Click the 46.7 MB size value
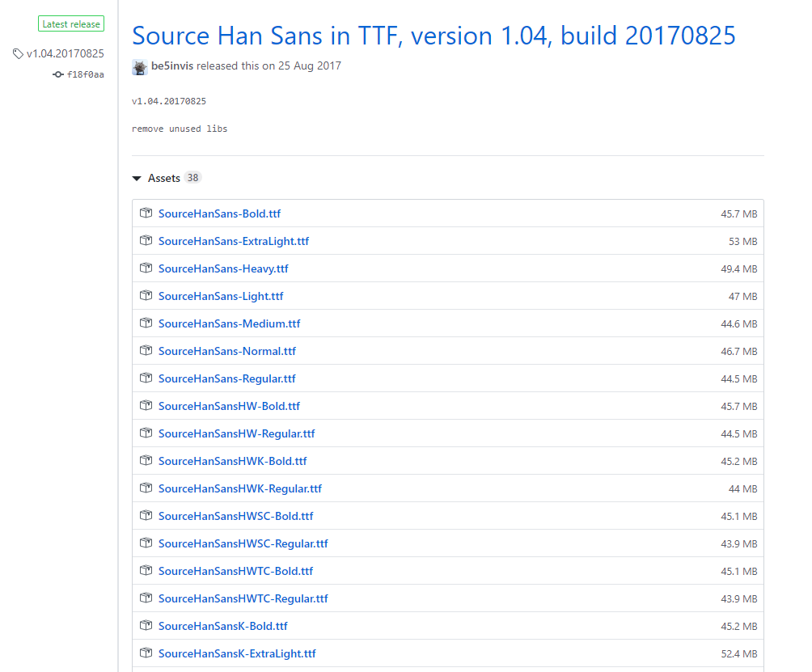 (739, 351)
